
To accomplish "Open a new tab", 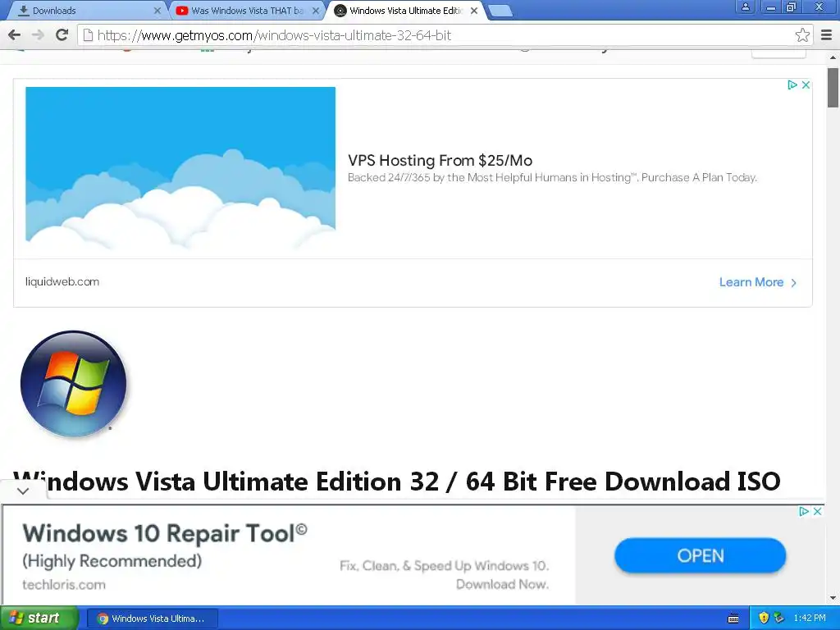I will [x=500, y=11].
